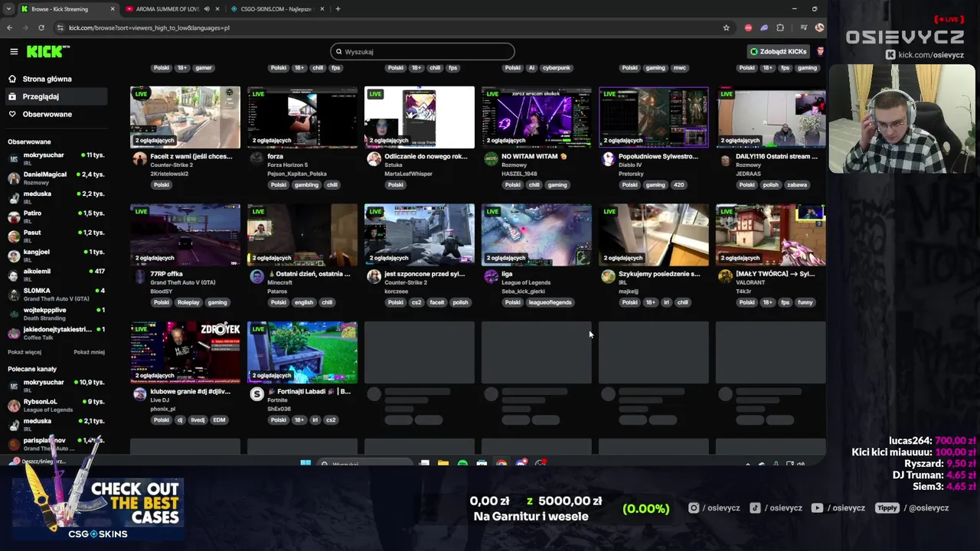Open RybsonLoL recommended channel
Screen dimensions: 980x551
pyautogui.click(x=56, y=405)
